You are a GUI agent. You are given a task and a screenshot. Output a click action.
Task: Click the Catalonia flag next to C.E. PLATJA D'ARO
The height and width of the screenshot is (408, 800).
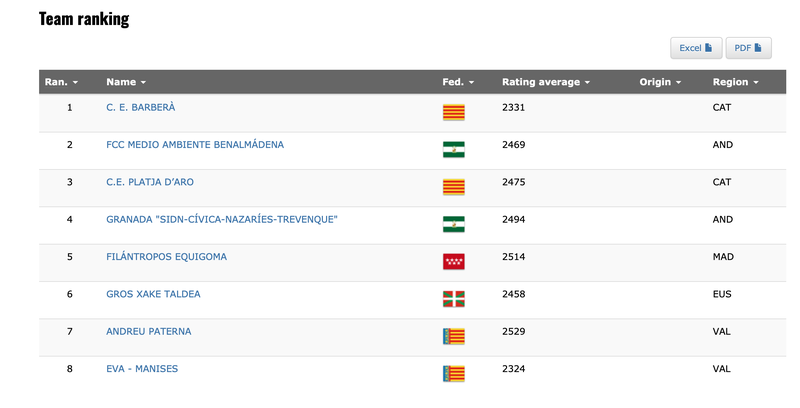pyautogui.click(x=453, y=187)
